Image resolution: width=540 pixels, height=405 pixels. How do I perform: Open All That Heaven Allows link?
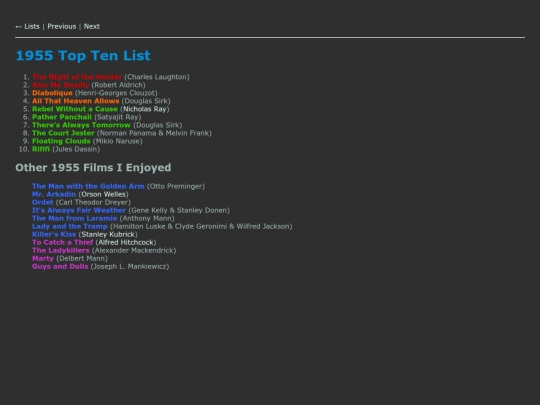coord(76,101)
